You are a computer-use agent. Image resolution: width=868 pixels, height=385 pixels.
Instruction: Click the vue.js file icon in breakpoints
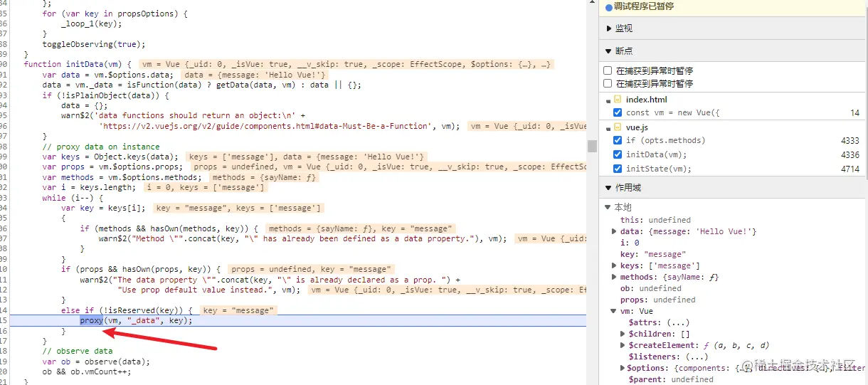[x=618, y=127]
